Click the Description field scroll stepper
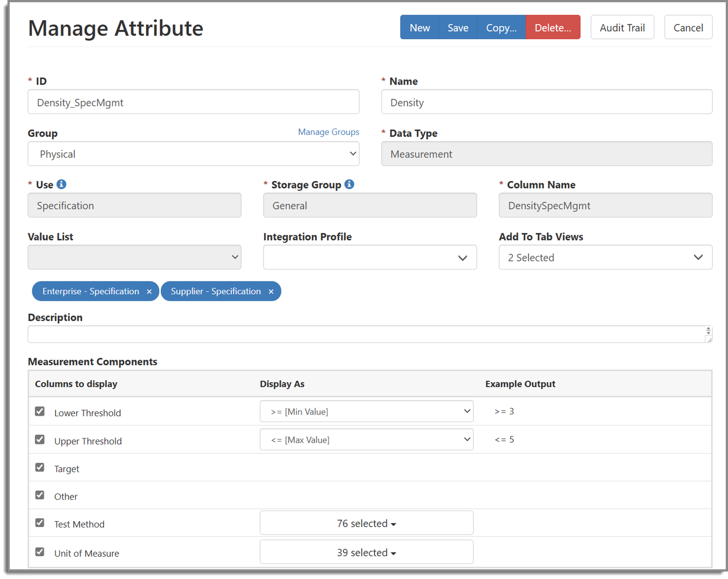 pos(709,331)
